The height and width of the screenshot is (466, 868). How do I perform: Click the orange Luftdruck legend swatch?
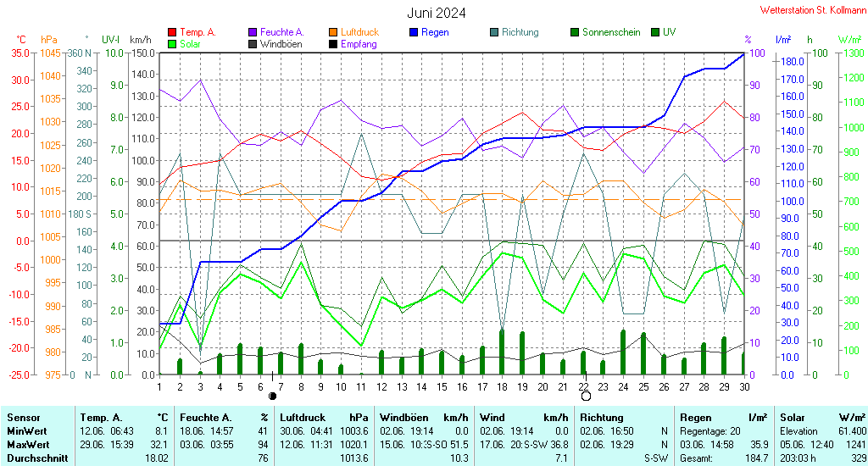332,33
